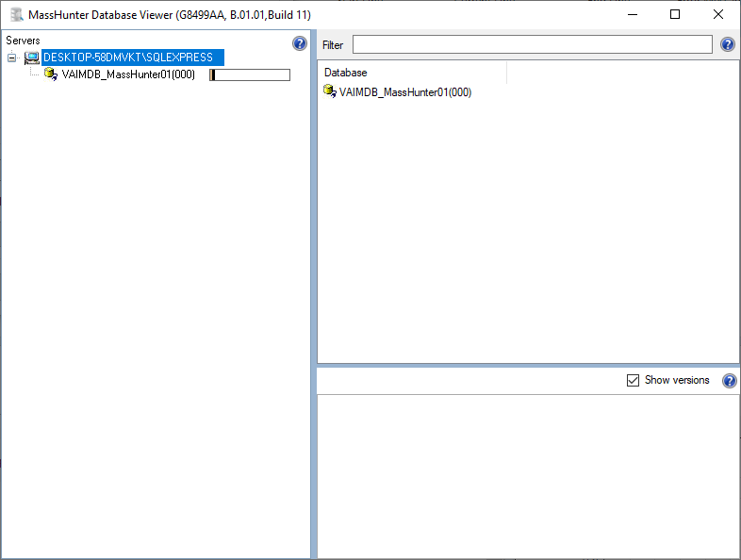
Task: Uncheck the Show versions checkbox
Action: click(633, 381)
